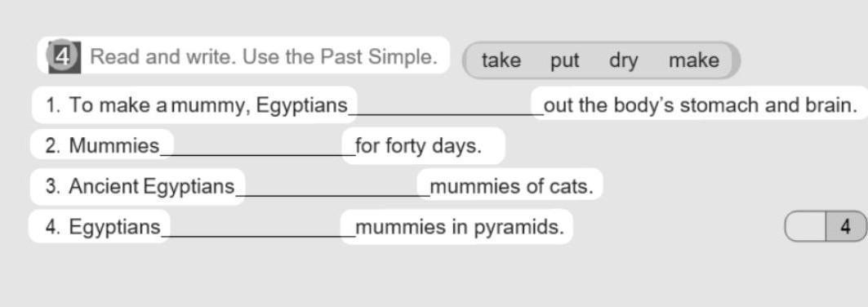The image size is (868, 307).
Task: Click the phrase 'mummies in pyramids.'
Action: [x=460, y=227]
